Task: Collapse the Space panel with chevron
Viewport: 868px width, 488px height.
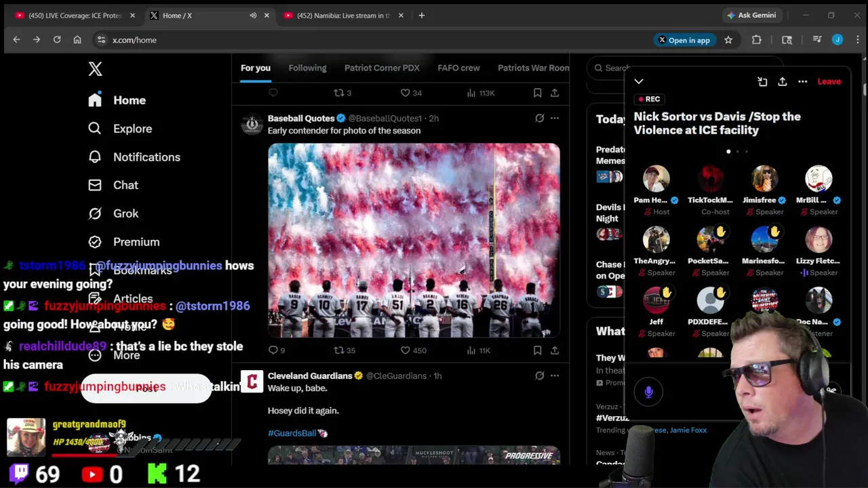Action: pyautogui.click(x=639, y=81)
